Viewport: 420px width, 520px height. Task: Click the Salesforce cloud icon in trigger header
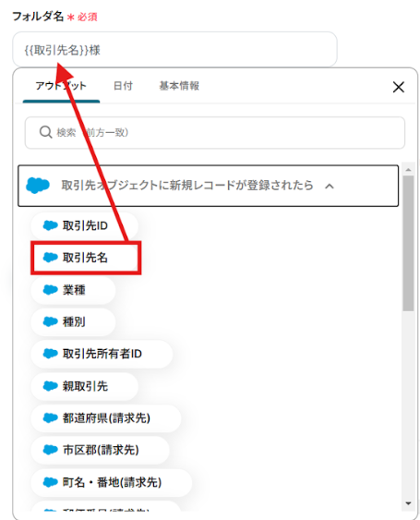(x=38, y=186)
